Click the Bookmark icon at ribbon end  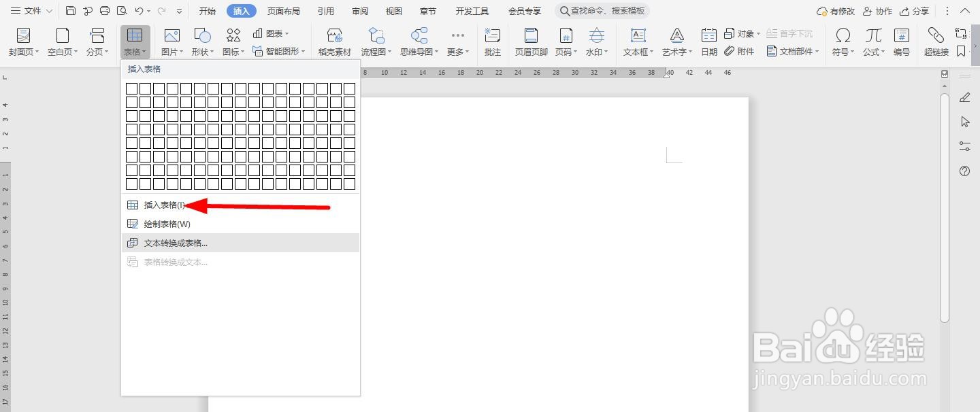961,51
